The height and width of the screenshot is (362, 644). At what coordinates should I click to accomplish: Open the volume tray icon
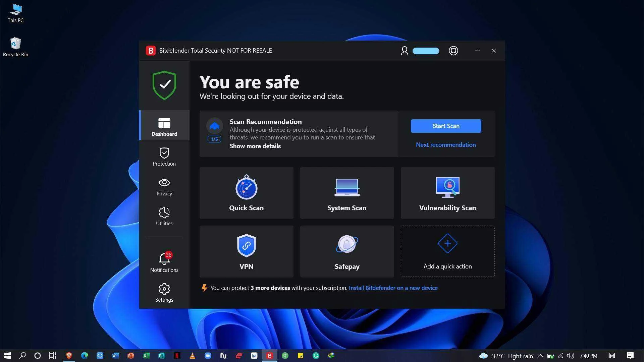571,356
